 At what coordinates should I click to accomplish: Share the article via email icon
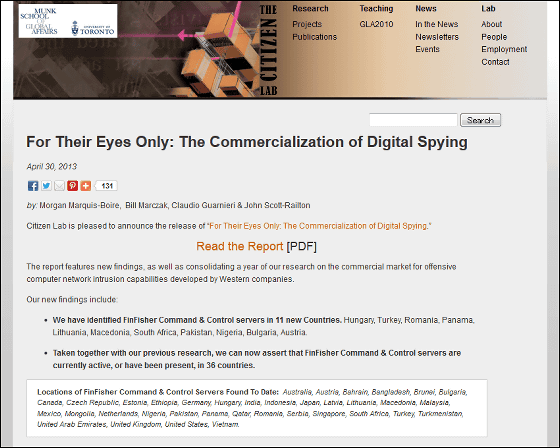coord(59,186)
